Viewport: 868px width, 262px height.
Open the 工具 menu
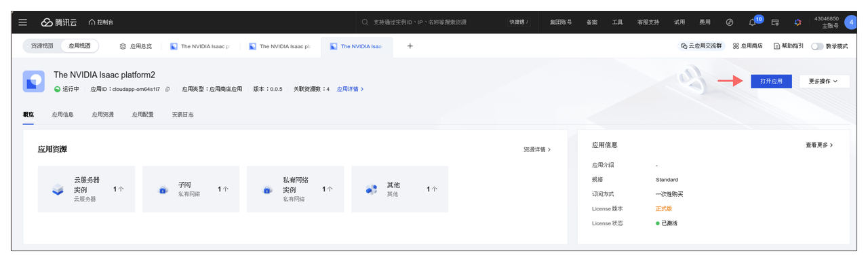[617, 22]
